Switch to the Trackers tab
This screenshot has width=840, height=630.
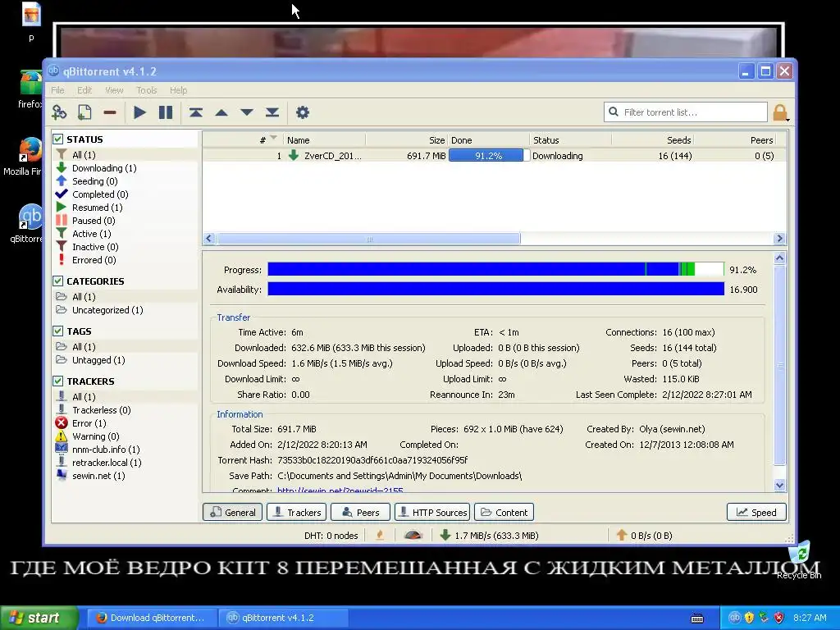[296, 512]
